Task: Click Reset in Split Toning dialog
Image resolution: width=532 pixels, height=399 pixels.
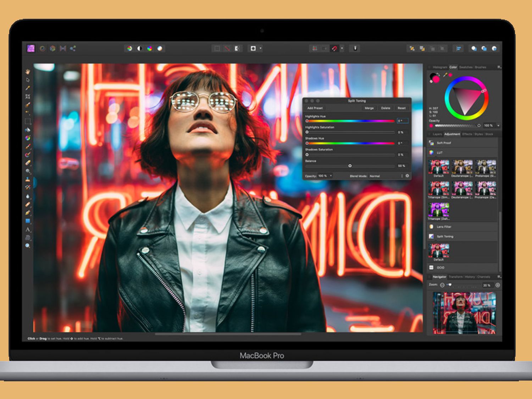Action: click(401, 108)
